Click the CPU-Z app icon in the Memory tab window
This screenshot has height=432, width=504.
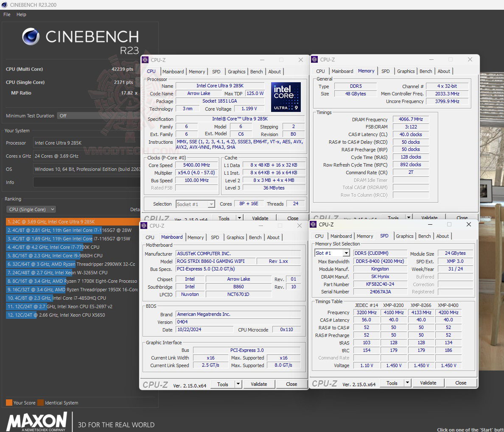314,59
